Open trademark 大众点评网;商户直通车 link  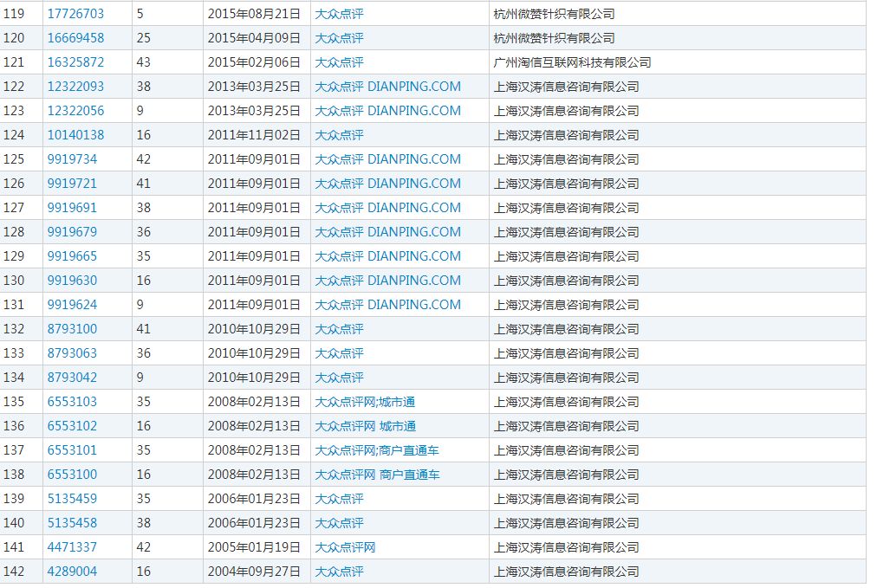(377, 450)
